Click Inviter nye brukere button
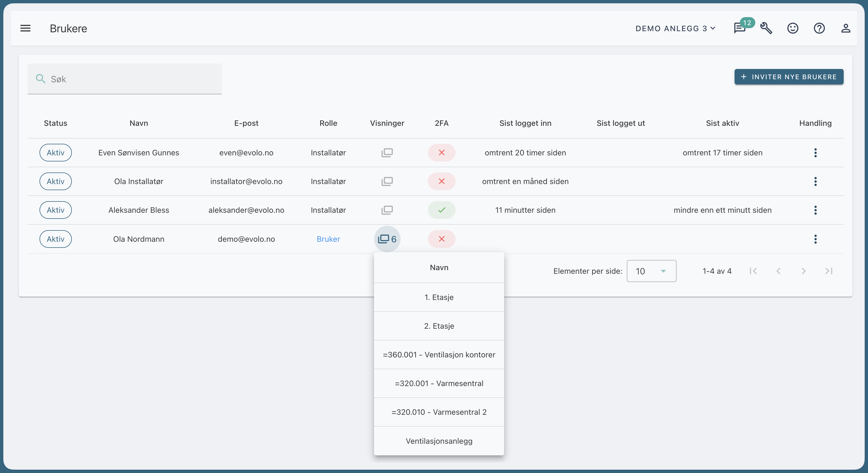Image resolution: width=868 pixels, height=473 pixels. pyautogui.click(x=788, y=77)
